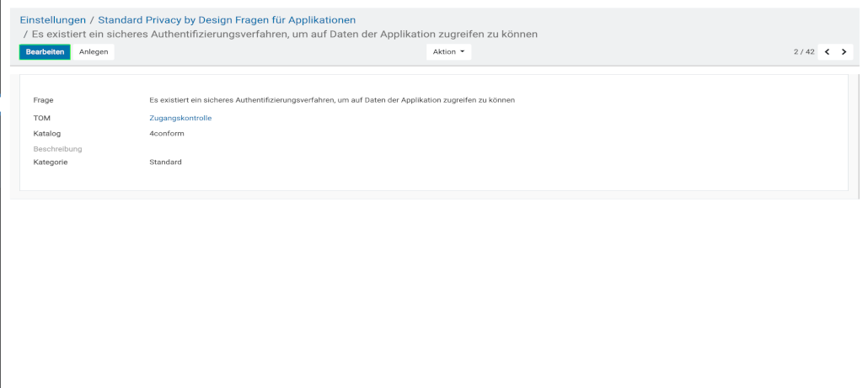Click the Bearbeiten button
Viewport: 868px width, 388px height.
(45, 52)
